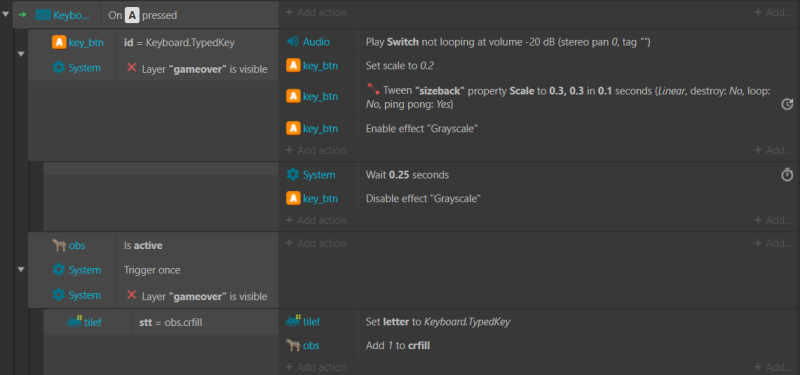Click the obs dog icon in the Is active condition
Image resolution: width=800 pixels, height=375 pixels.
pyautogui.click(x=59, y=245)
